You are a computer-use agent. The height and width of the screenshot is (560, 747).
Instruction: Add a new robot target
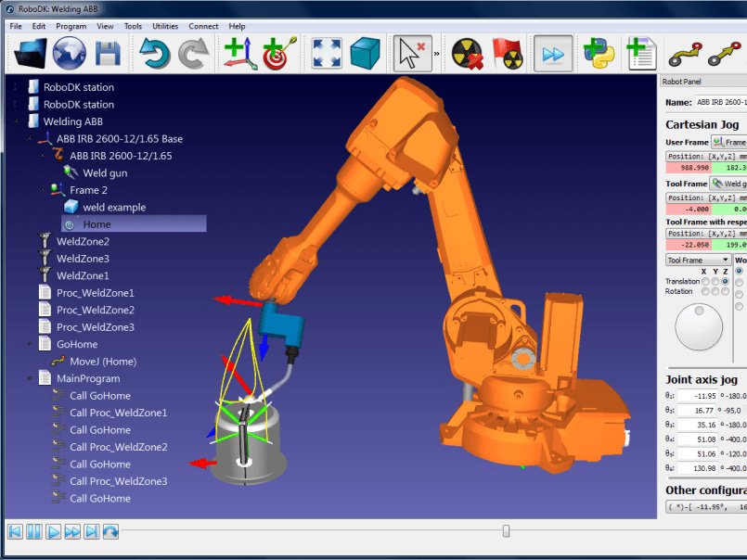pyautogui.click(x=279, y=54)
